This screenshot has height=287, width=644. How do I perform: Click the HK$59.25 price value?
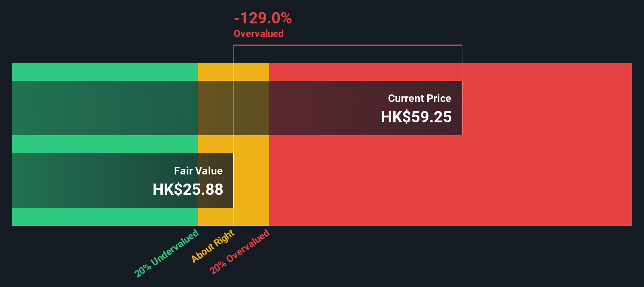click(x=416, y=117)
